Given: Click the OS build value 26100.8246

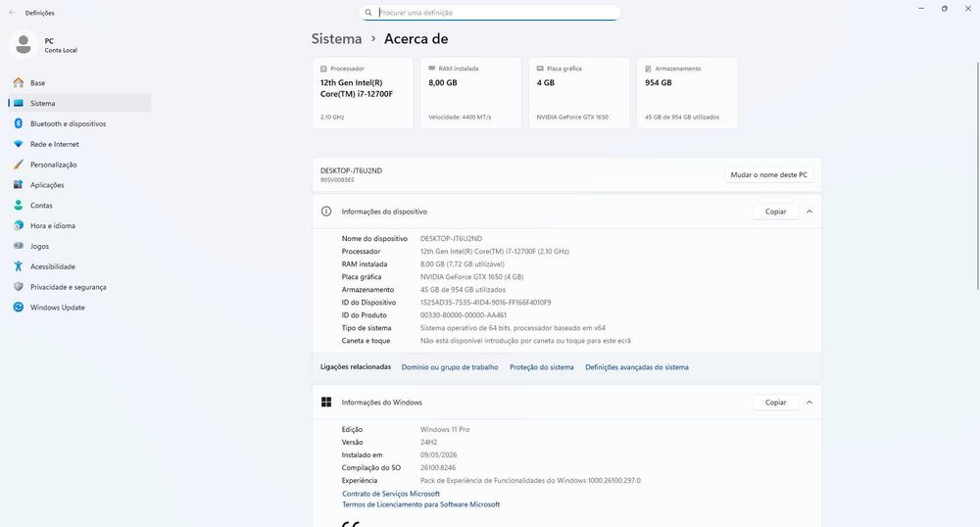Looking at the screenshot, I should click(437, 467).
